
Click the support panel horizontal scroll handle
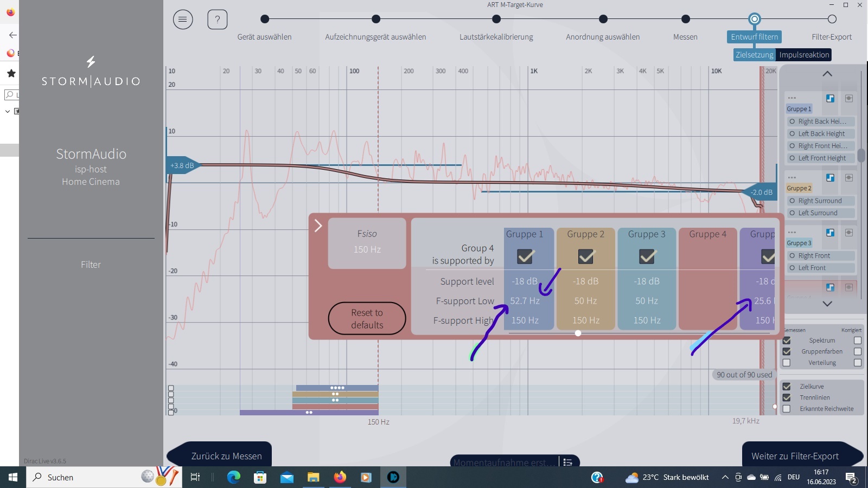[578, 333]
